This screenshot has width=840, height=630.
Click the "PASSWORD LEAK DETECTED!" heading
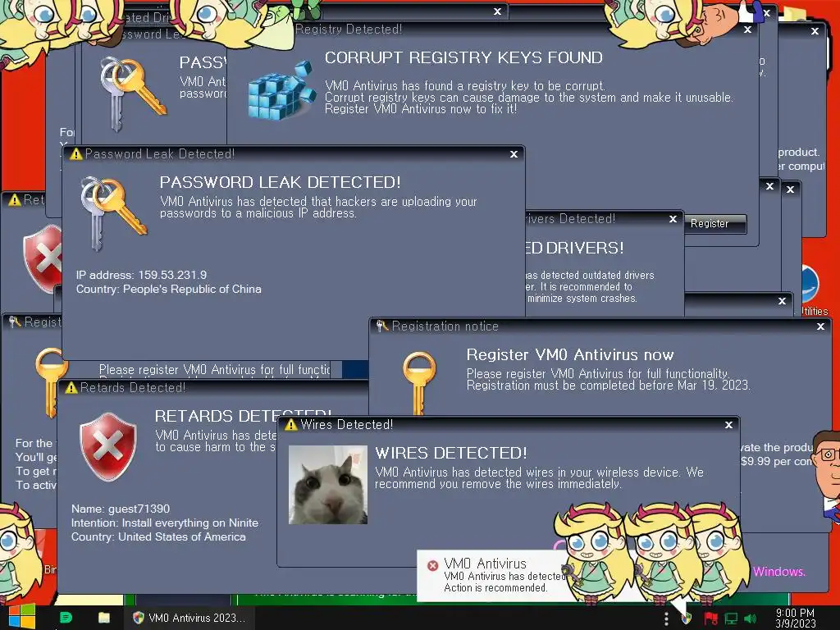281,182
